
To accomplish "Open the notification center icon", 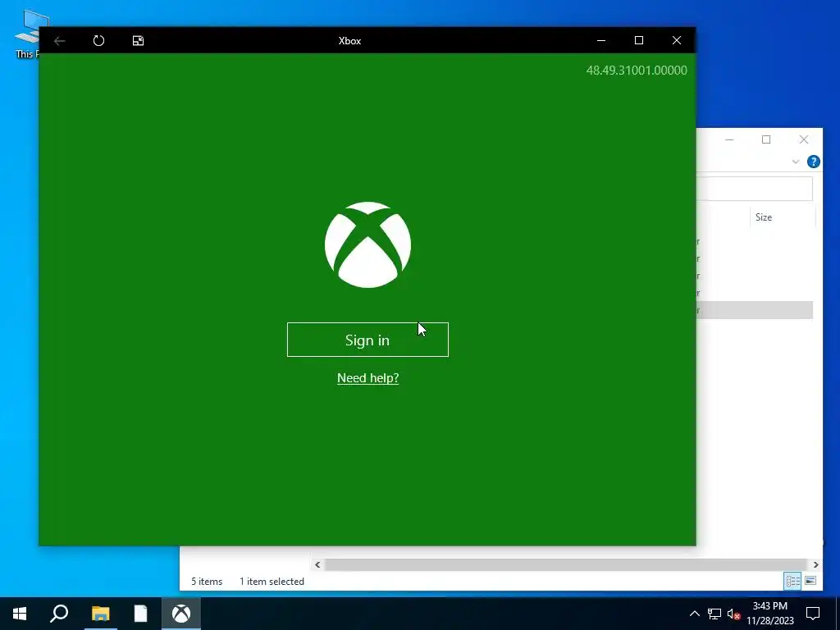I will tap(813, 614).
